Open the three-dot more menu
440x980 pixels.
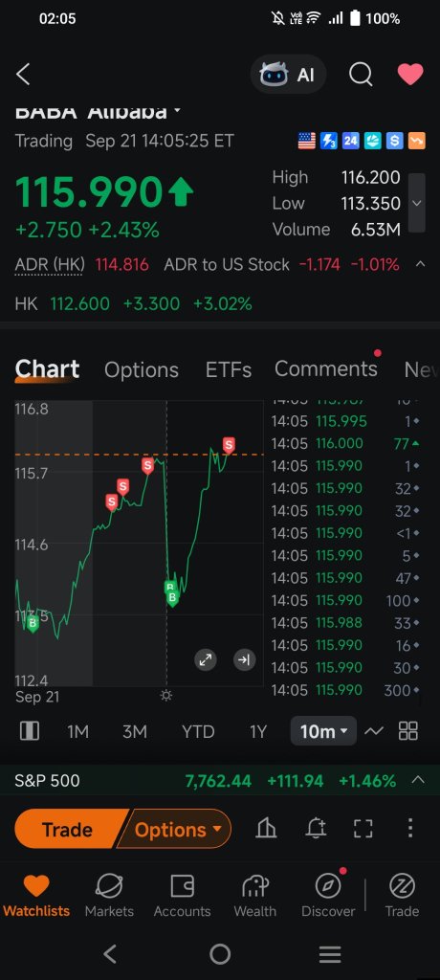tap(410, 828)
